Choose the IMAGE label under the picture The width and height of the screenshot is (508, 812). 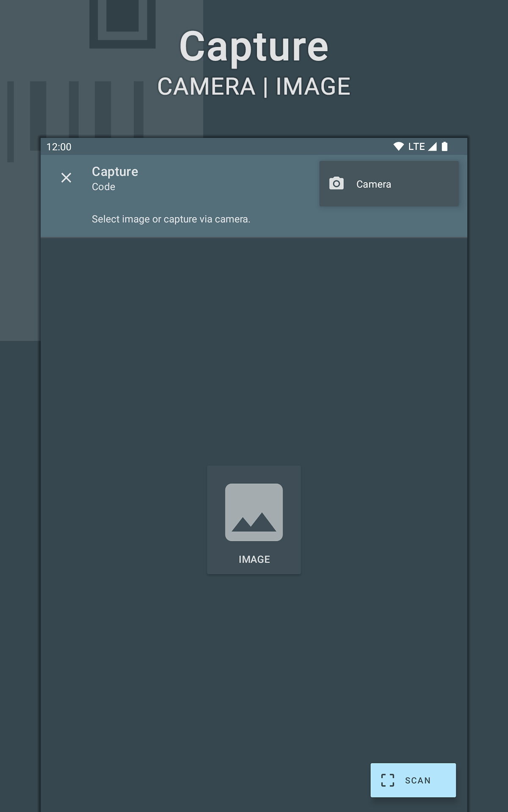254,559
